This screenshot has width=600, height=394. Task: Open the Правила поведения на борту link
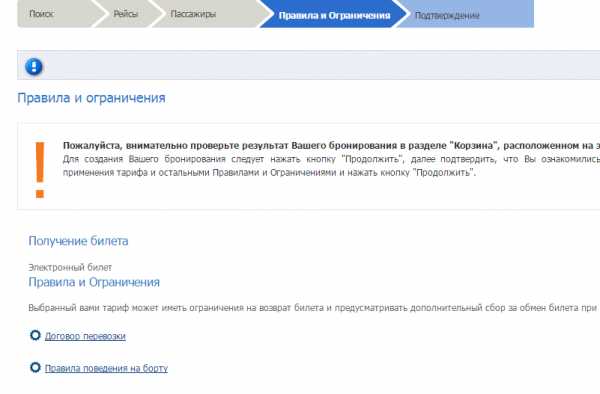(106, 368)
